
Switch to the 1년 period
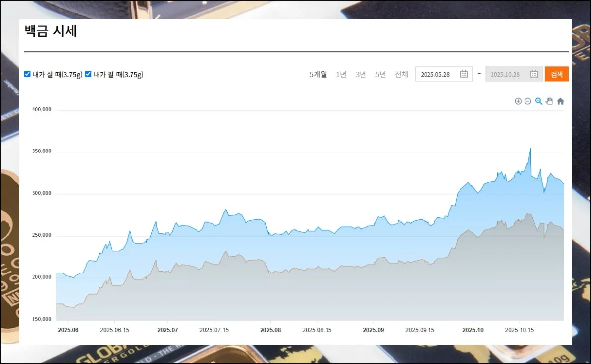coord(341,74)
